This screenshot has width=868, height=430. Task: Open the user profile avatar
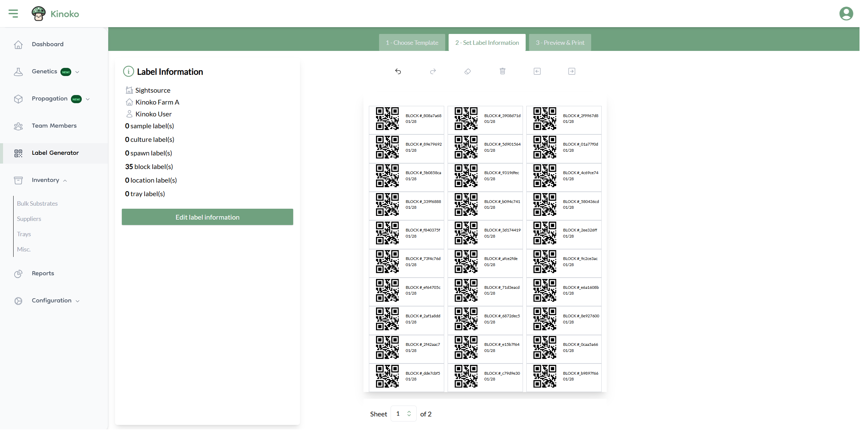pyautogui.click(x=846, y=14)
